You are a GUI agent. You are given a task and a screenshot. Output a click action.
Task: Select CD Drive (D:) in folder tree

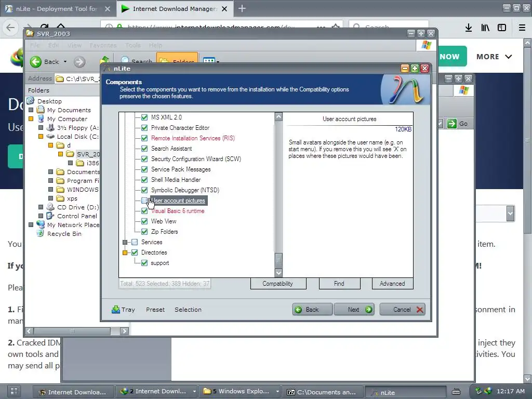click(x=78, y=207)
